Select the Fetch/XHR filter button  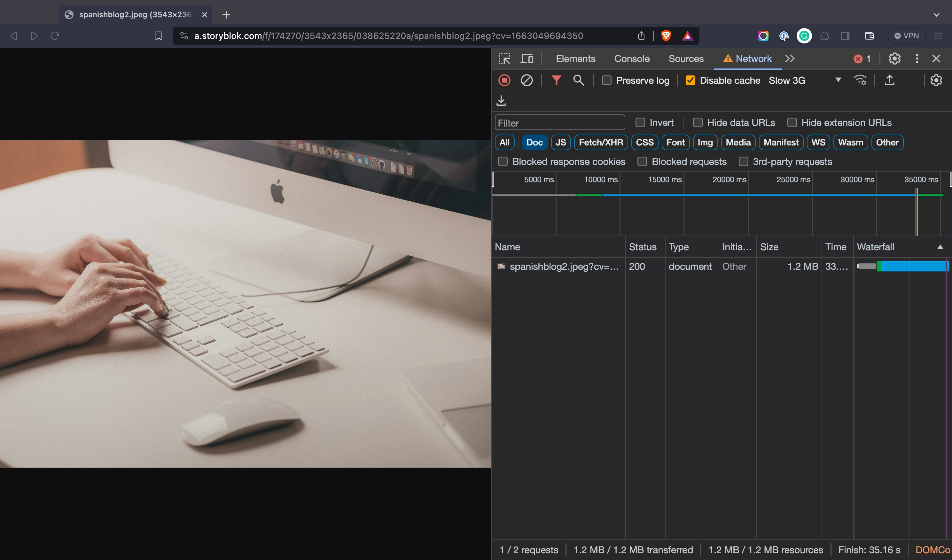point(601,142)
